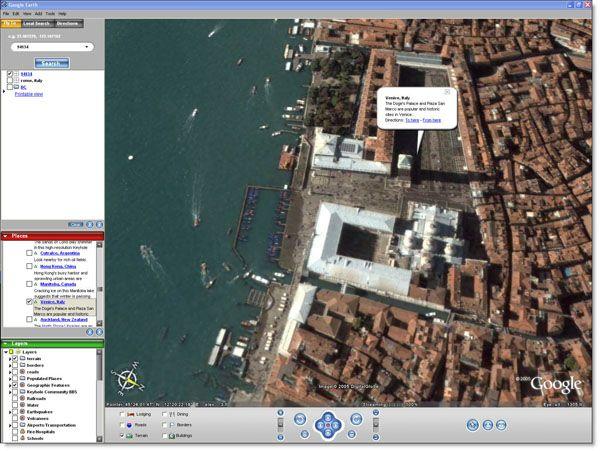600x451 pixels.
Task: Click the Lodging bed icon
Action: click(130, 414)
